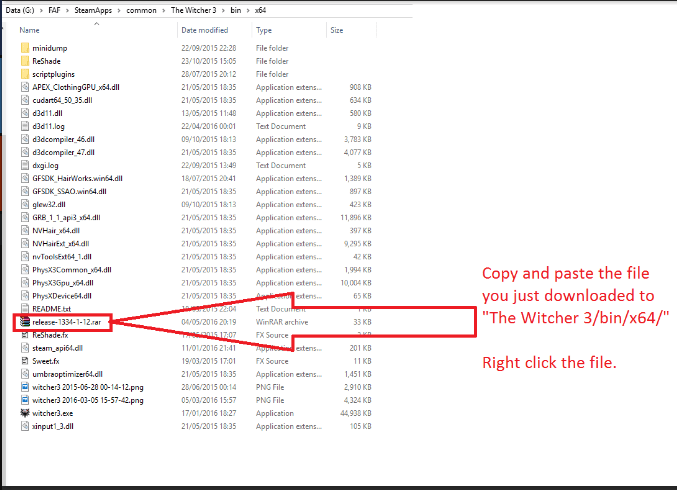The width and height of the screenshot is (677, 490).
Task: Click the GFSDK_HairWorks.win64.dll file icon
Action: tap(25, 178)
